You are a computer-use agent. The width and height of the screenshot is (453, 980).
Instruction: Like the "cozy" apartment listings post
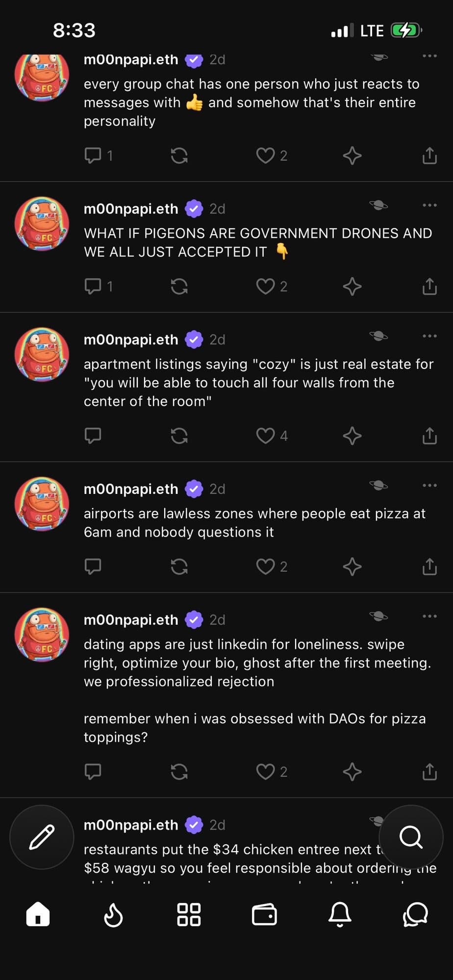[x=266, y=436]
